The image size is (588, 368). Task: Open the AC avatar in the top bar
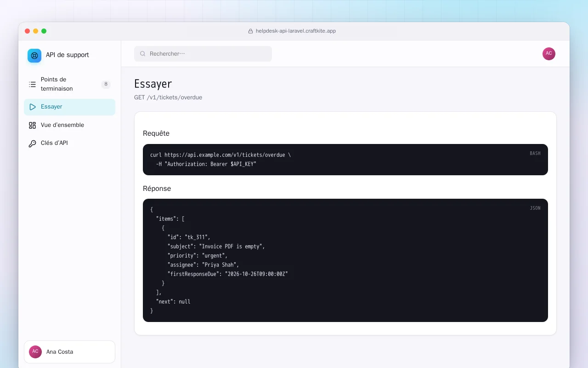pos(549,54)
